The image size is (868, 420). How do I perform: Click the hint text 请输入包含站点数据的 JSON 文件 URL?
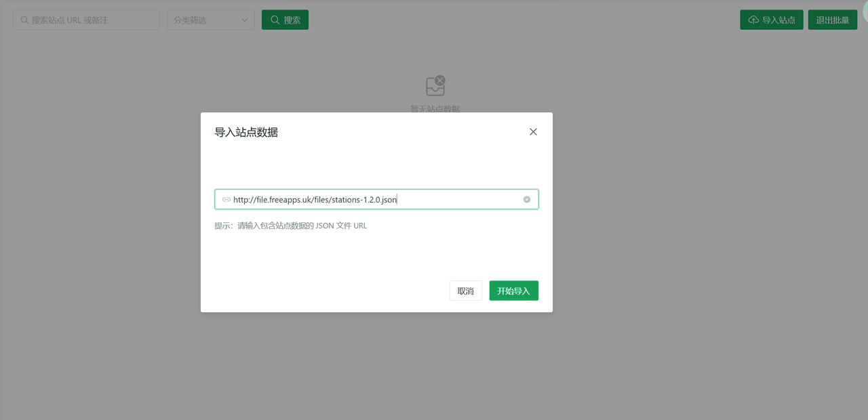pos(302,226)
